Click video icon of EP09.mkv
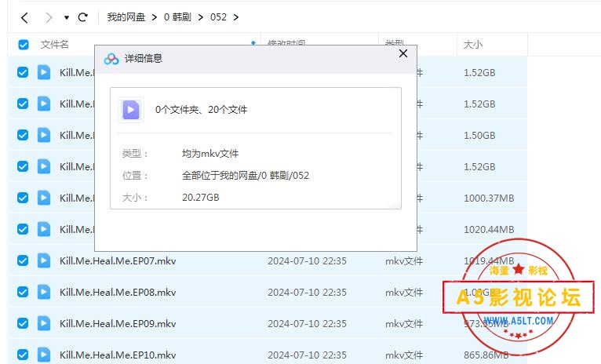 tap(44, 324)
